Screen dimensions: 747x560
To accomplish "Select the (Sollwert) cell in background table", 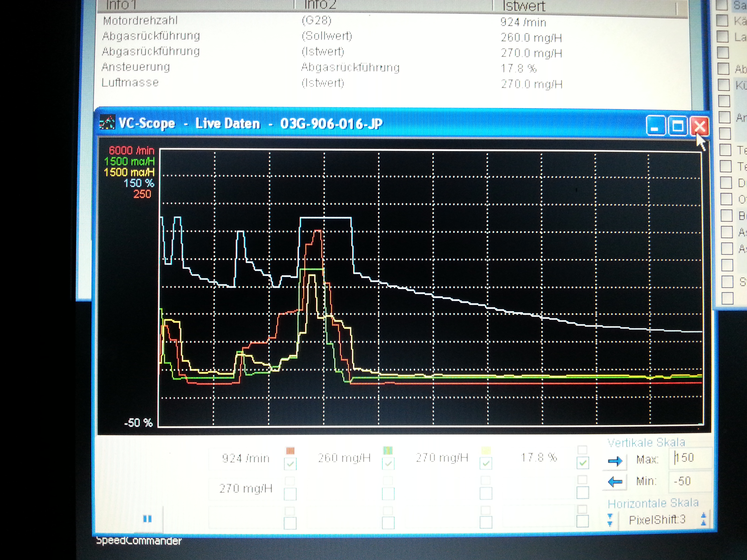I will tap(327, 36).
